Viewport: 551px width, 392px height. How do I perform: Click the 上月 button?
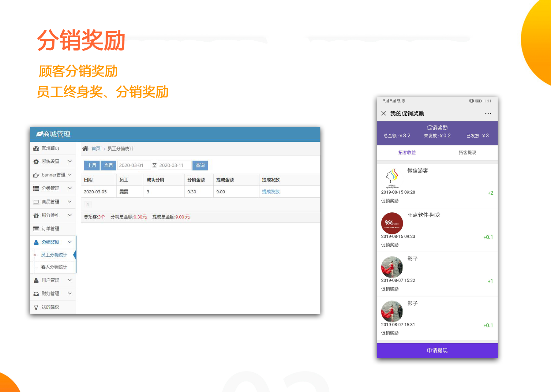click(92, 166)
